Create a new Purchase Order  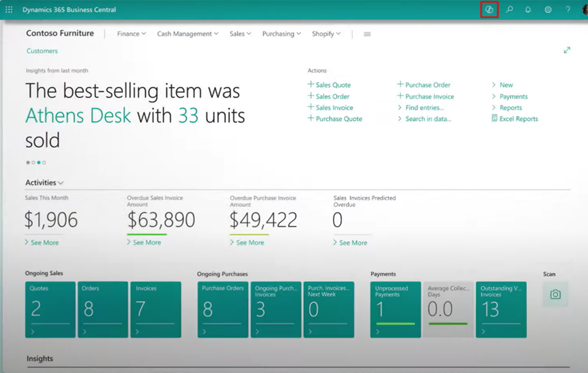[x=424, y=85]
